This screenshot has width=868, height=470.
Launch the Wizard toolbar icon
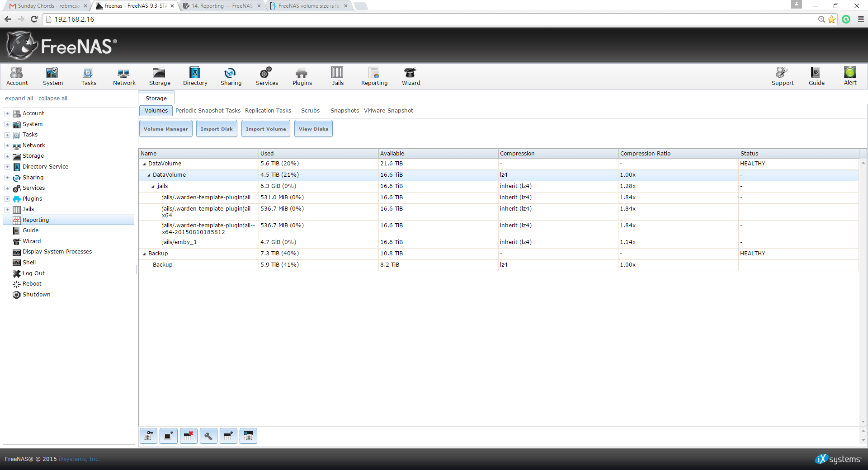pos(411,76)
